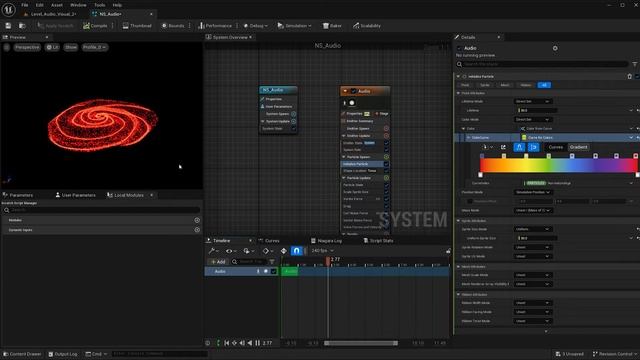Open the timeline frame rate dropdown
This screenshot has height=360, width=640.
322,251
